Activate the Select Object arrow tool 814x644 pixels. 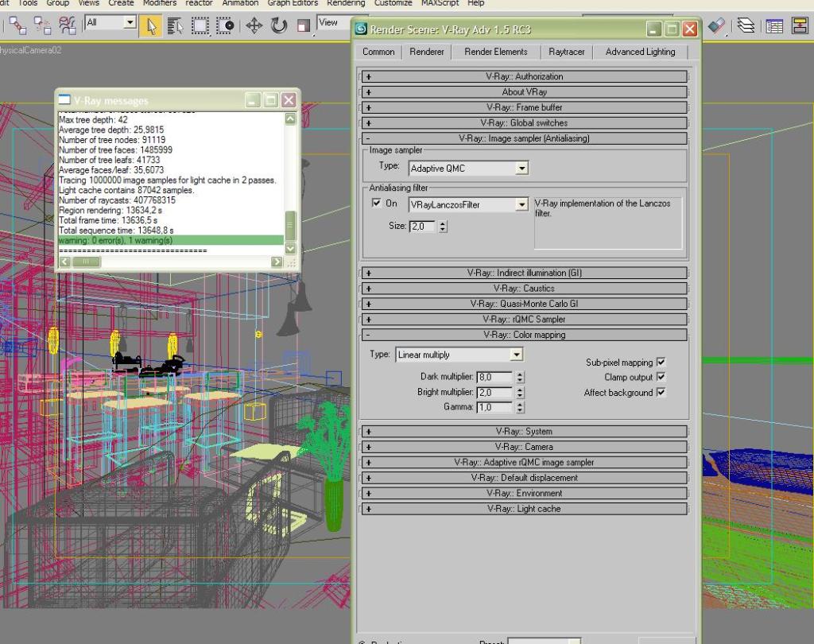coord(150,25)
